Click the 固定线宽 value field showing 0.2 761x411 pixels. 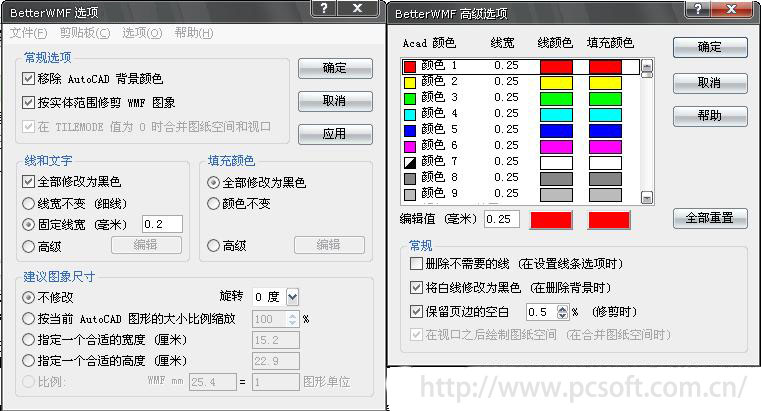(163, 224)
